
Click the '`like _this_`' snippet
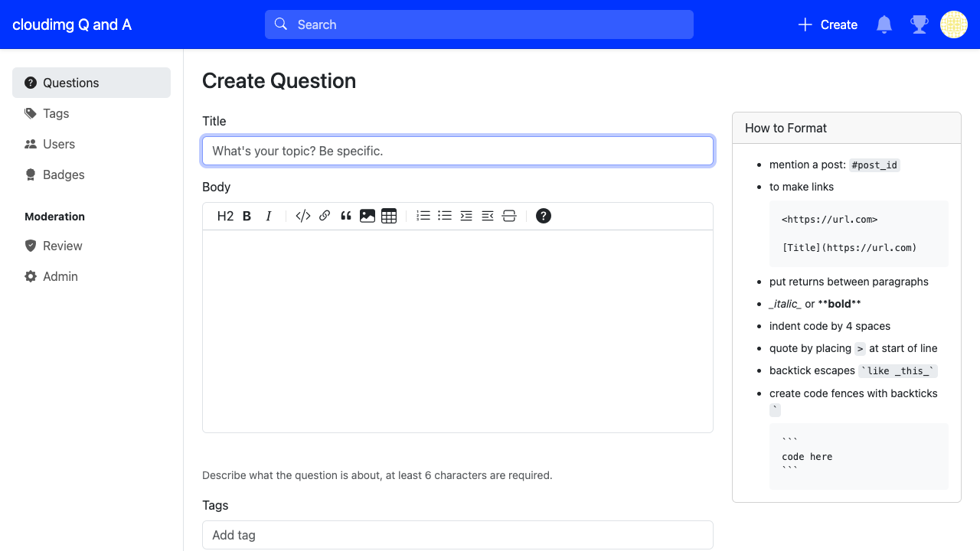click(x=898, y=371)
